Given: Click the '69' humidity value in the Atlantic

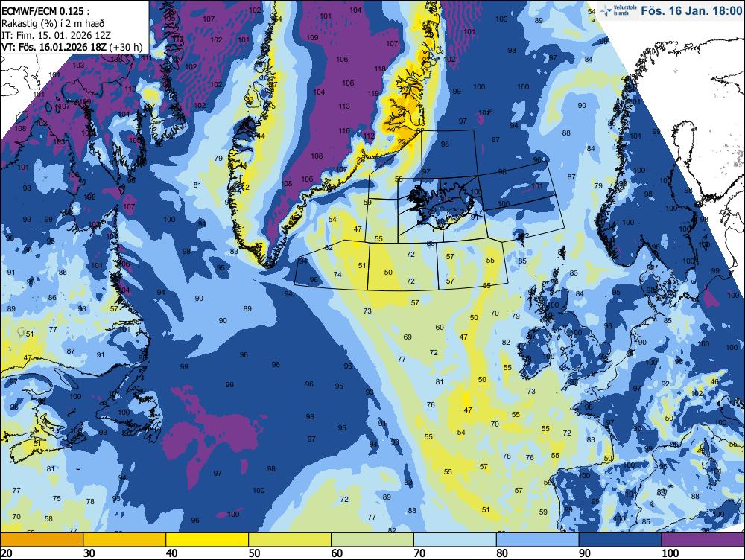Looking at the screenshot, I should point(408,337).
